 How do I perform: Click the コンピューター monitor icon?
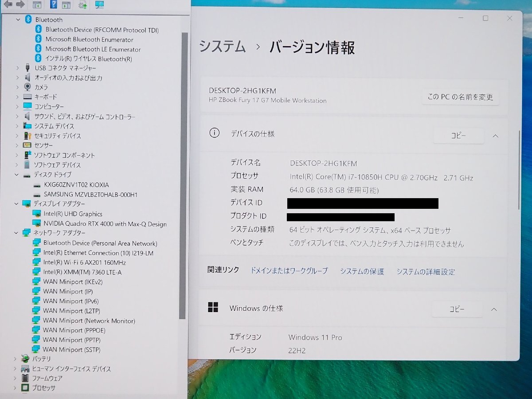point(27,106)
